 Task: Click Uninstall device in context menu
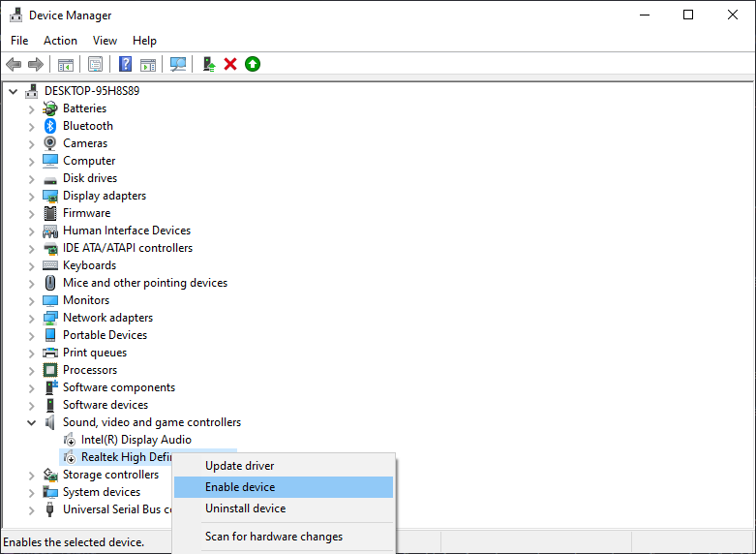click(245, 508)
